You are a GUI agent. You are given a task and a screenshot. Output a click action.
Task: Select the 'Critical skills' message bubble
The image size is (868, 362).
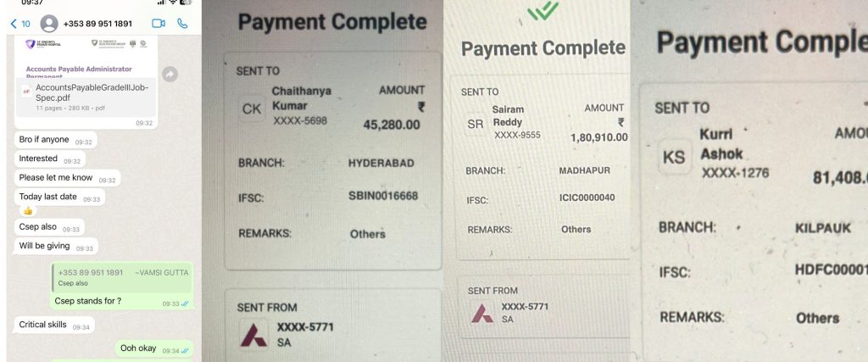point(42,326)
